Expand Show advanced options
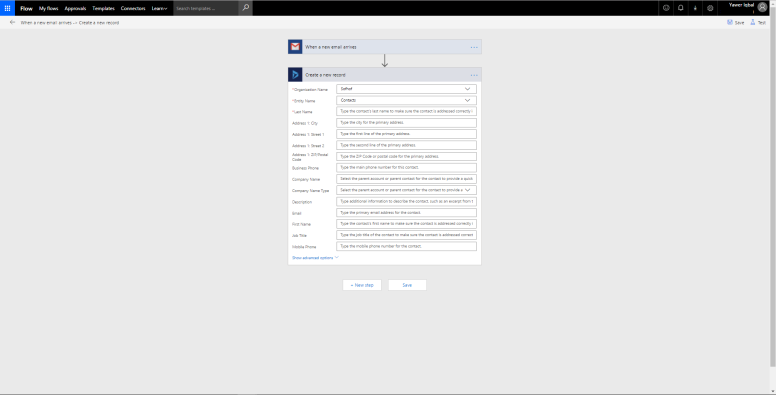This screenshot has width=776, height=395. click(315, 257)
